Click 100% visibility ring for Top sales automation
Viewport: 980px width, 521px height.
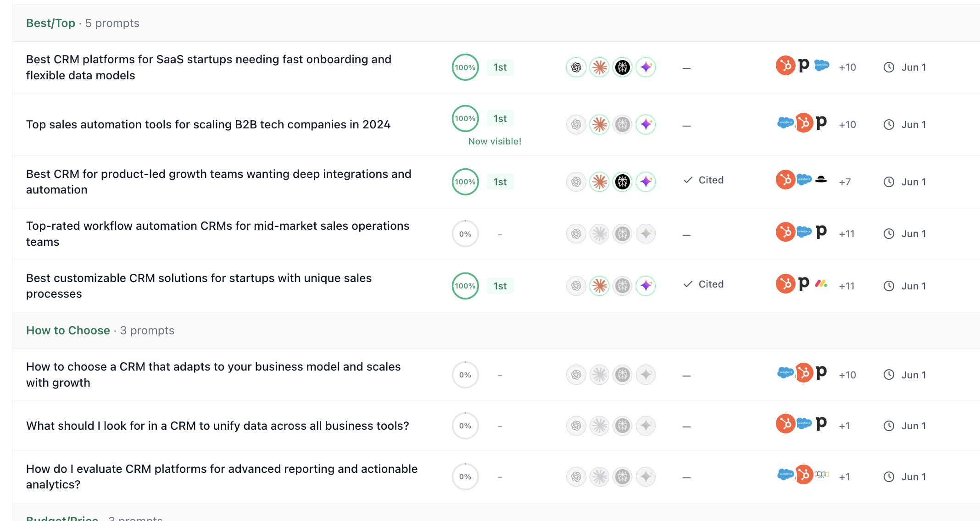click(465, 119)
